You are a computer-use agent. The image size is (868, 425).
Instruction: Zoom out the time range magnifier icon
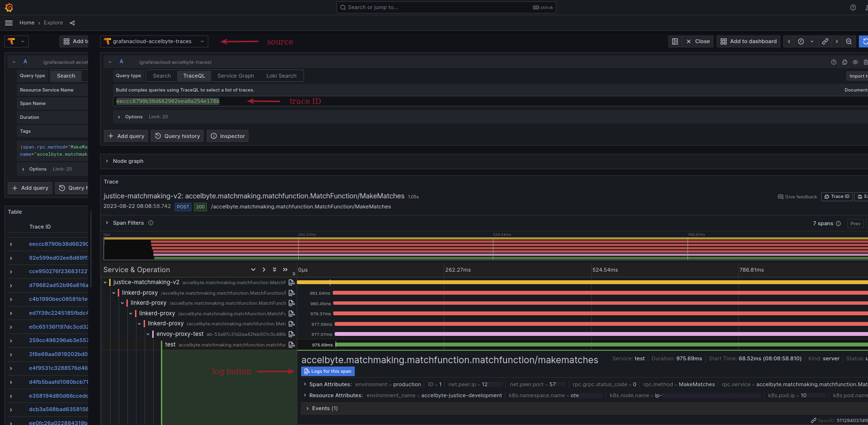tap(849, 42)
